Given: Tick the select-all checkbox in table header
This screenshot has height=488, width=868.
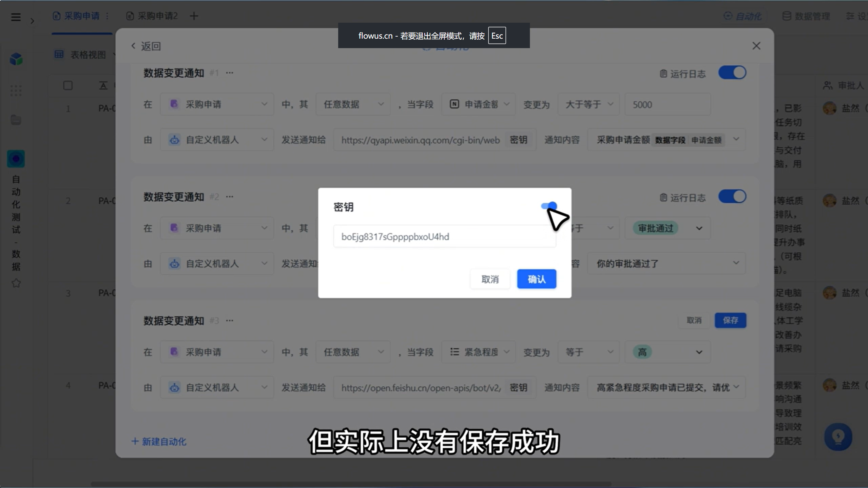Looking at the screenshot, I should (68, 85).
